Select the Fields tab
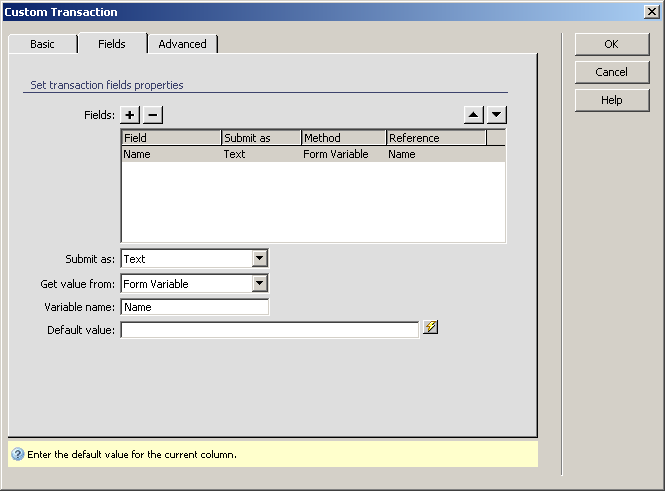Screen dimensions: 665x491 111,44
